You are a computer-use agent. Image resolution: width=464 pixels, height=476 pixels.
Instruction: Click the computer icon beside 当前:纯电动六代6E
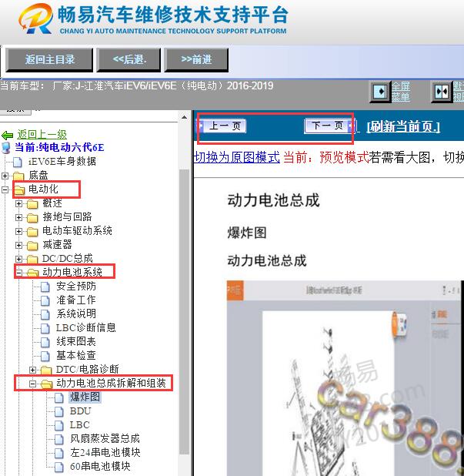pyautogui.click(x=5, y=148)
